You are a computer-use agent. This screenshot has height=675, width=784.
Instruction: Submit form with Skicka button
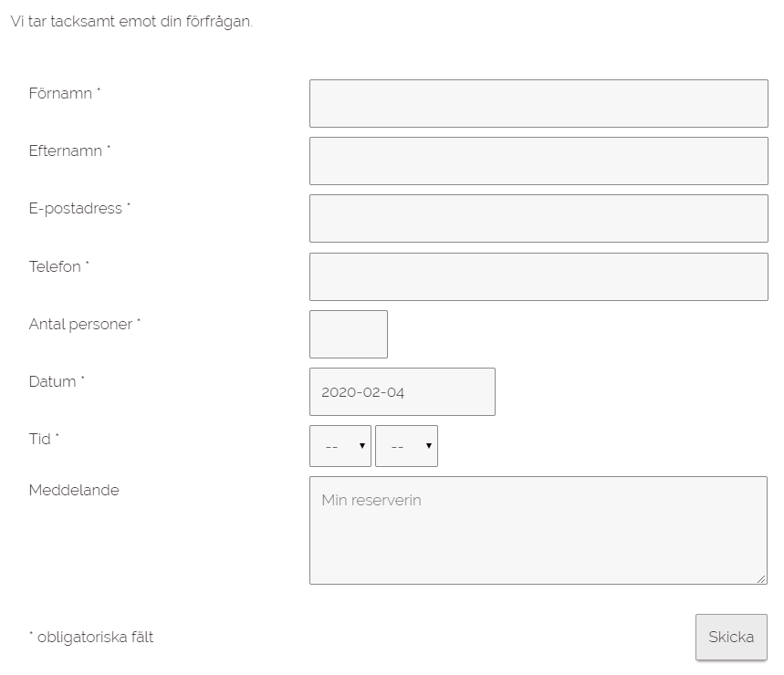tap(731, 637)
